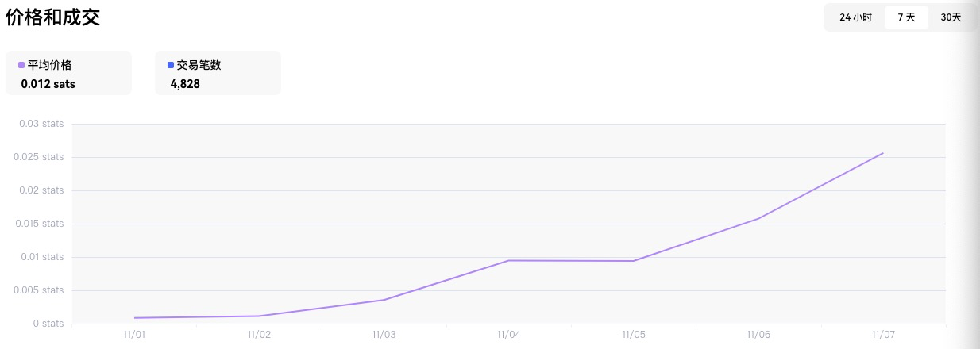Image resolution: width=980 pixels, height=349 pixels.
Task: Click the 价格和成交 section heading
Action: tap(53, 17)
